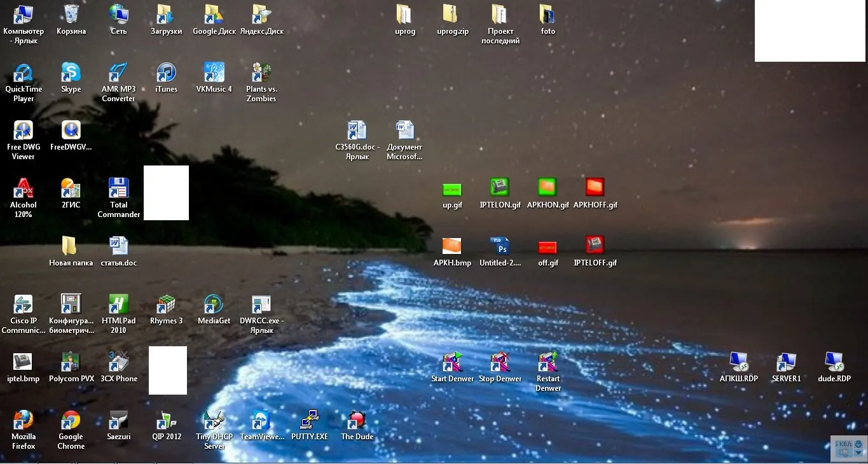Click the network speed gadget arrow
This screenshot has width=868, height=464.
click(858, 453)
